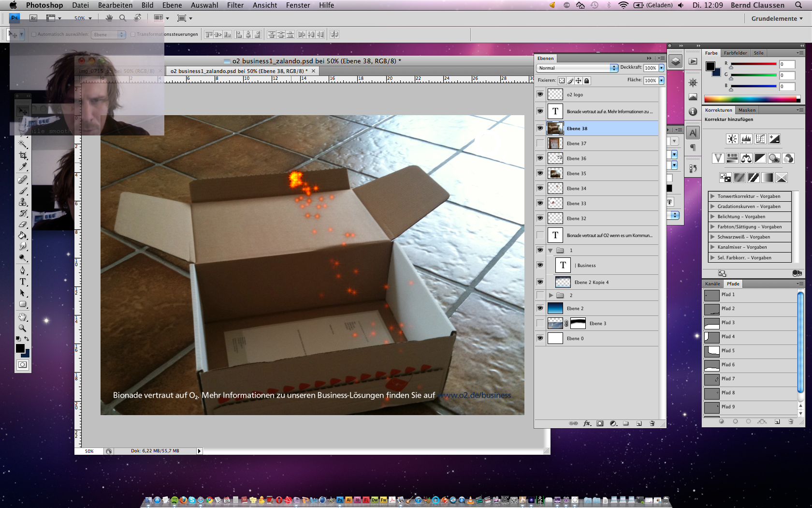
Task: Expand Tonwertkorrektur – Vorgaben presets
Action: (712, 196)
